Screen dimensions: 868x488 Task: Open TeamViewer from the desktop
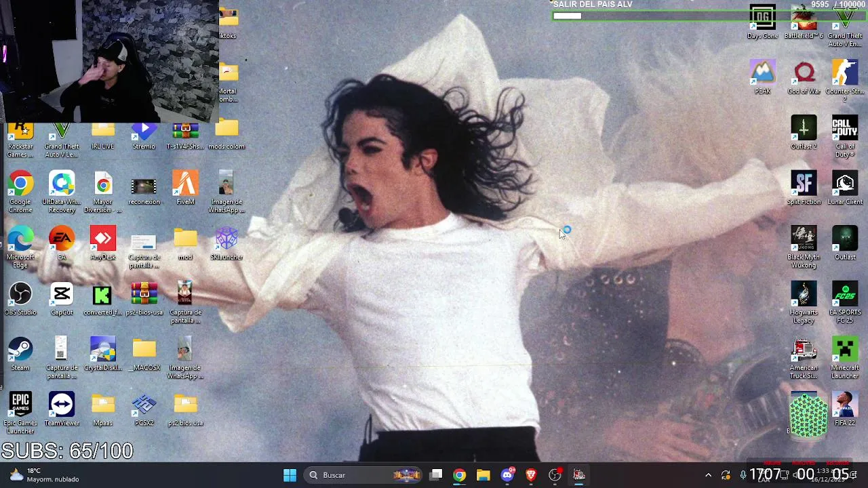pos(62,409)
